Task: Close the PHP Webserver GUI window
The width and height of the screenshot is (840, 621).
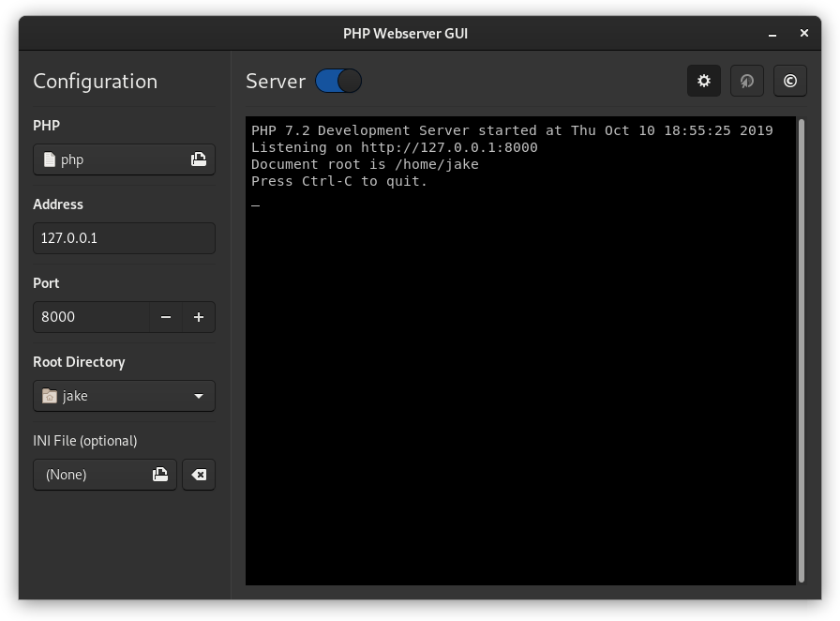Action: [804, 33]
